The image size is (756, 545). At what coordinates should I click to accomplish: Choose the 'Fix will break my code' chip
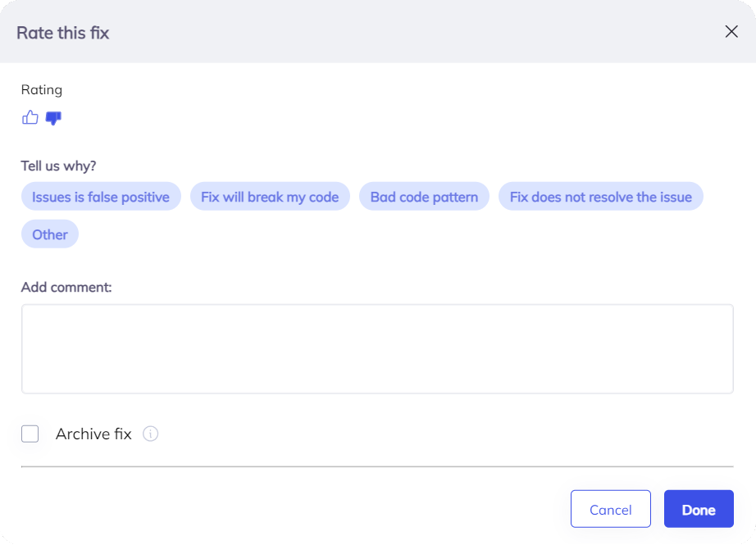click(270, 197)
